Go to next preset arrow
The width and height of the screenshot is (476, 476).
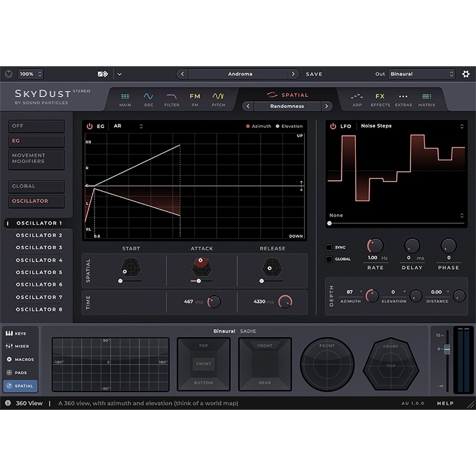point(293,74)
